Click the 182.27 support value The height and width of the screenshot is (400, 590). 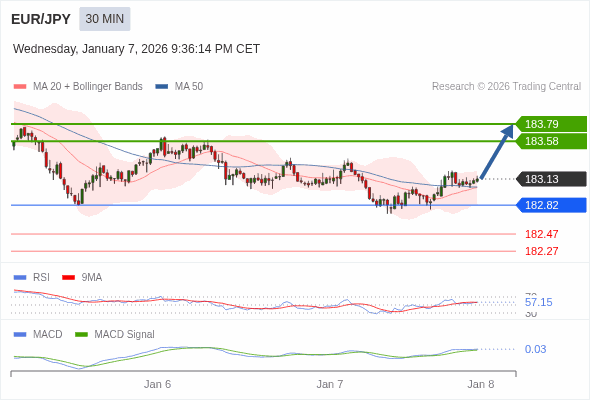click(x=541, y=251)
